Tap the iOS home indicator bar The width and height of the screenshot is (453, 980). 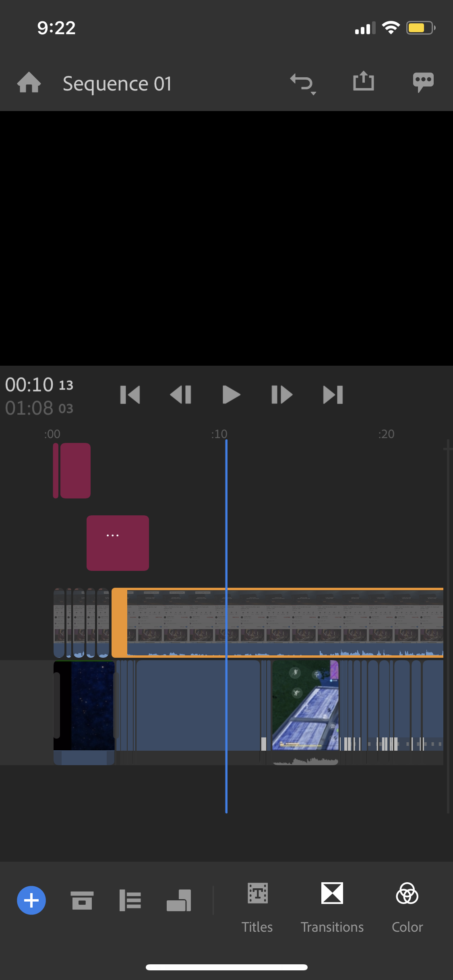click(x=227, y=967)
